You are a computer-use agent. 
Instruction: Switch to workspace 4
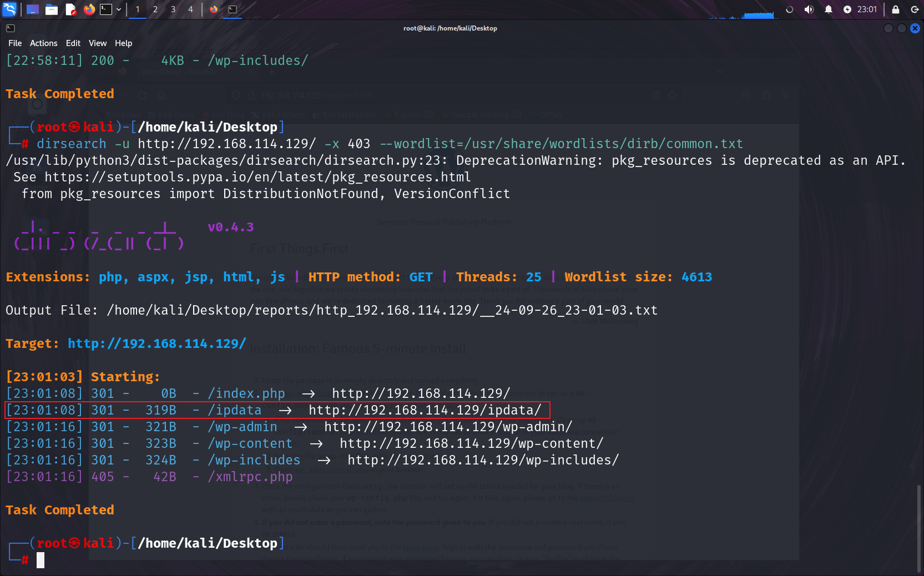(190, 9)
